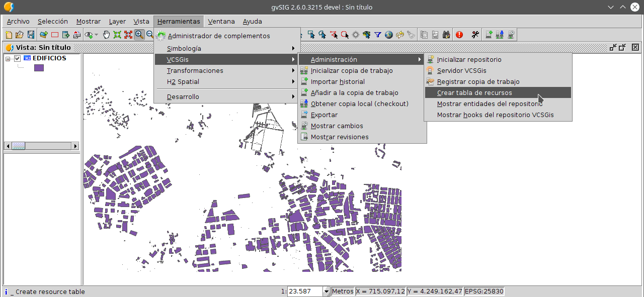
Task: Choose Mostrar hooks del repositorio VCSGis
Action: tap(498, 115)
